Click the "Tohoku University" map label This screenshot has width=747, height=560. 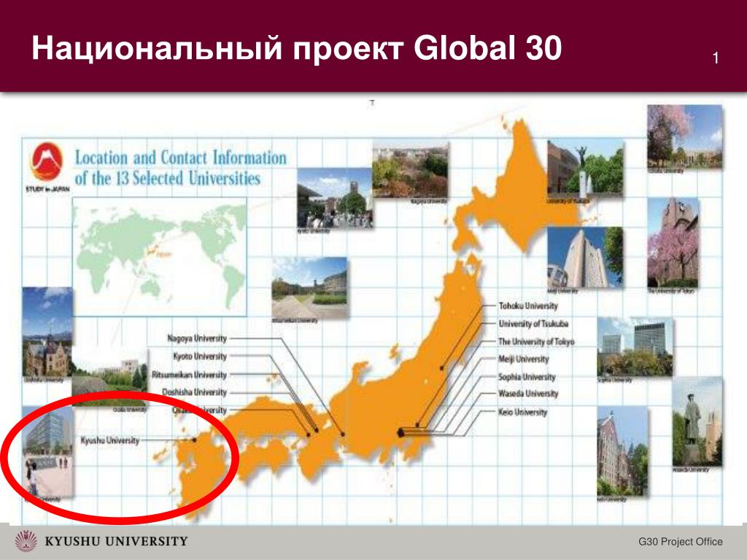[528, 306]
